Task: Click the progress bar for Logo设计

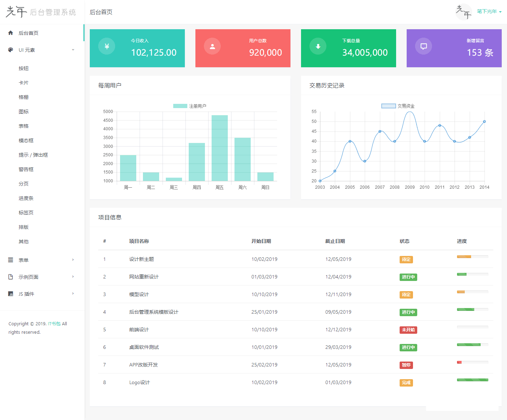Action: (472, 380)
